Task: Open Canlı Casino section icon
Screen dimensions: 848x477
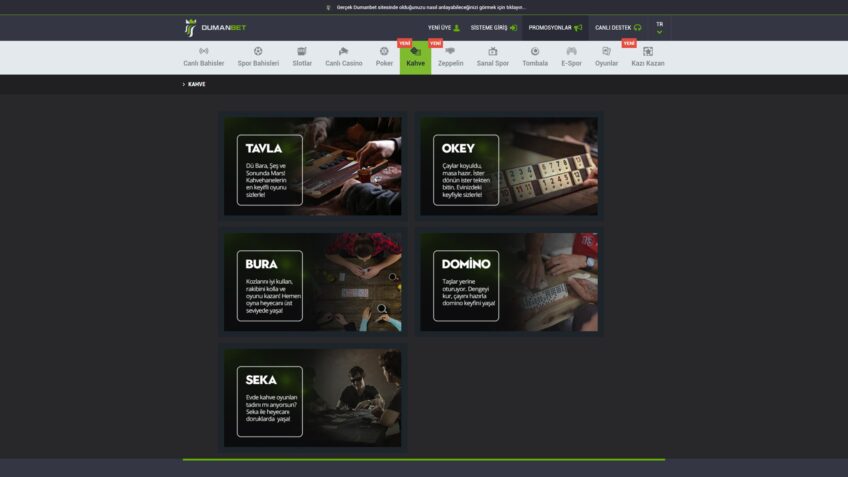Action: [x=344, y=51]
